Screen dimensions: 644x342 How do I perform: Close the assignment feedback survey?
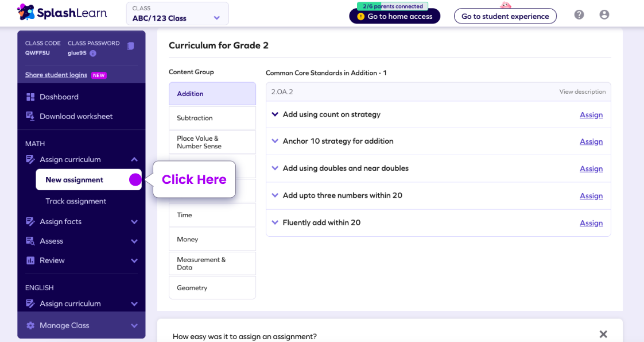[x=603, y=334]
